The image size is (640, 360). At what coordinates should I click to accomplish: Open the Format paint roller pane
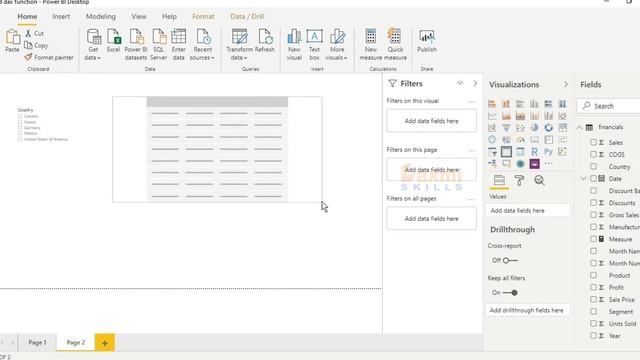point(519,180)
